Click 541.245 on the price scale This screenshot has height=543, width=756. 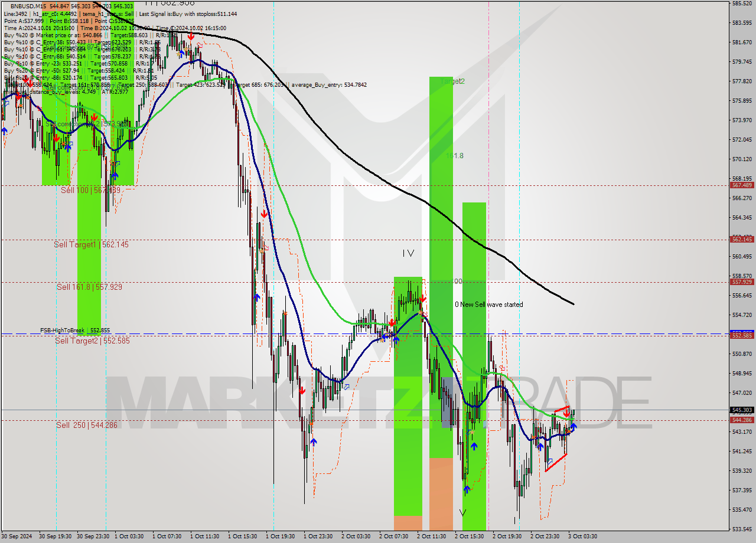tap(742, 451)
